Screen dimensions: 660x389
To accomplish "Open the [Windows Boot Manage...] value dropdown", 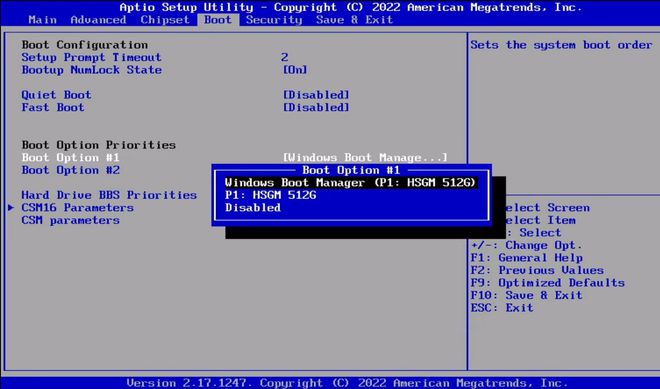I will point(365,157).
